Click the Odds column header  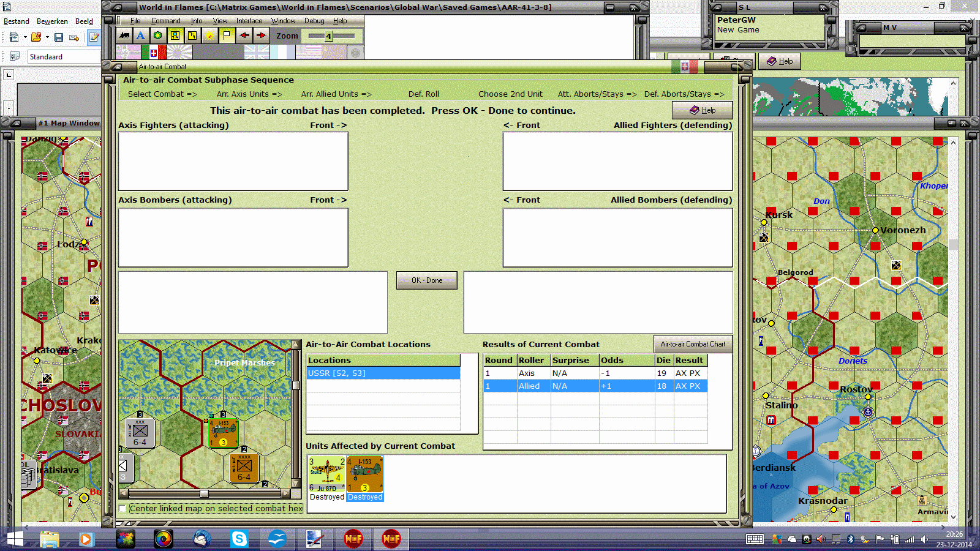tap(627, 361)
